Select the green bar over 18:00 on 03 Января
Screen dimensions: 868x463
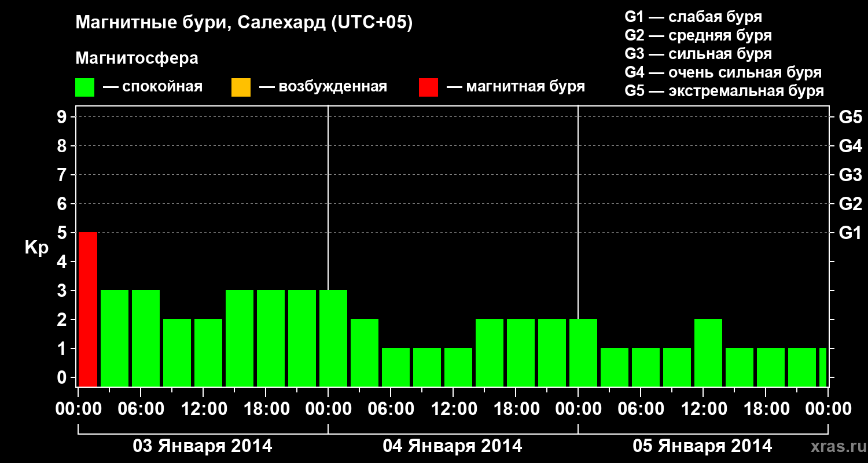pos(271,338)
